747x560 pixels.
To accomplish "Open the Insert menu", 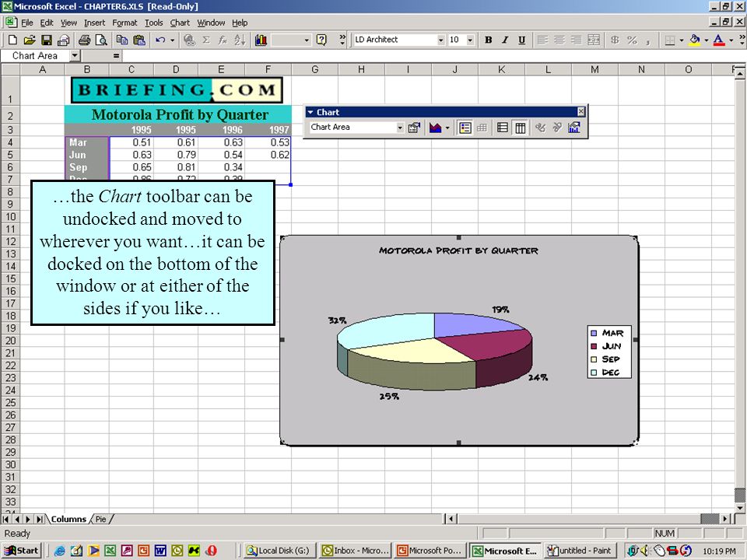I will click(x=94, y=23).
